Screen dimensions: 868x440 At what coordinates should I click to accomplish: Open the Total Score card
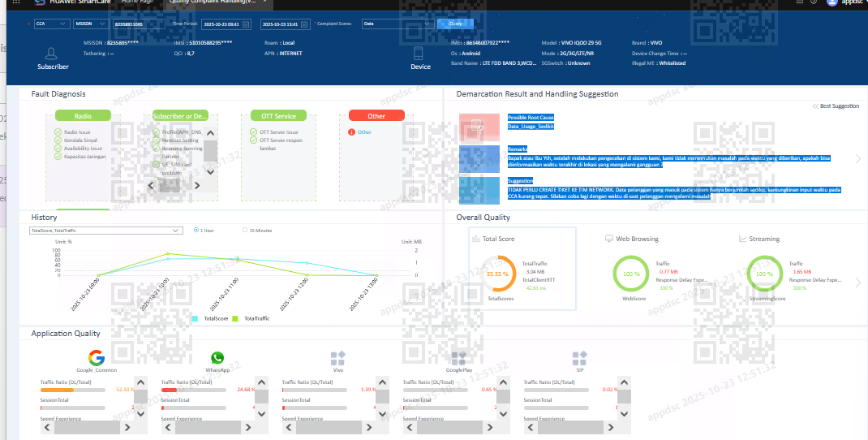522,269
